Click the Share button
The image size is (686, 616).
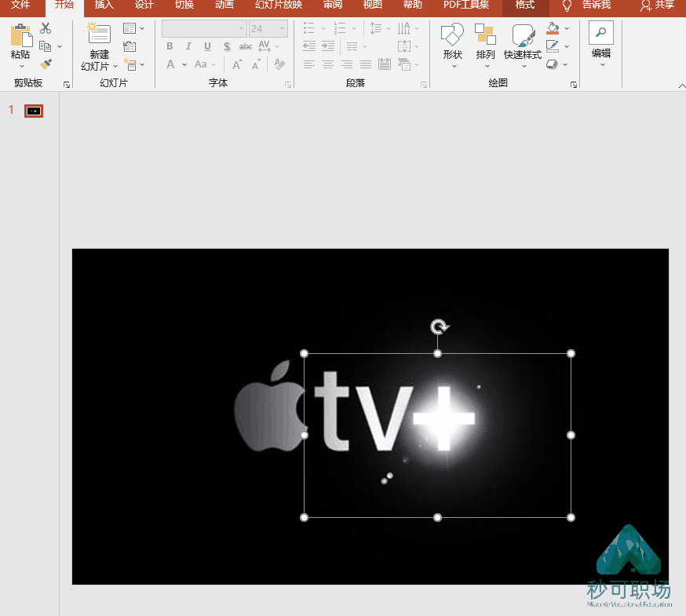tap(658, 5)
